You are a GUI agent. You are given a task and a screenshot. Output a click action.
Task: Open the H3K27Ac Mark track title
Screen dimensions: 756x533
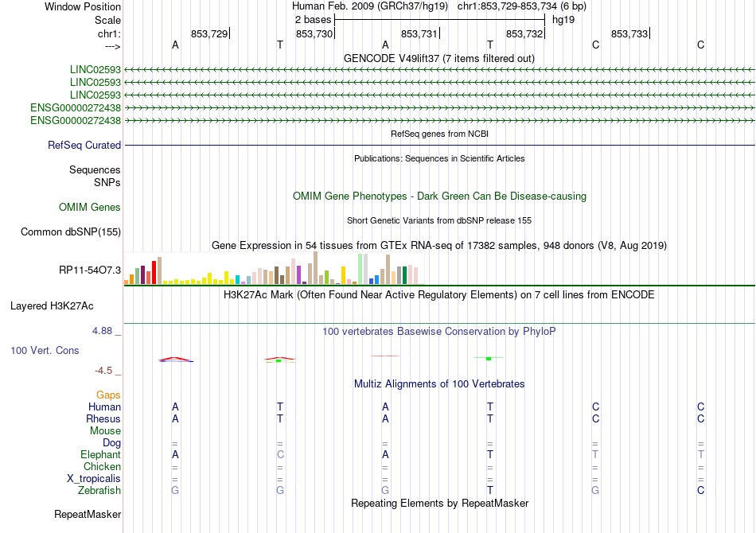pyautogui.click(x=439, y=294)
